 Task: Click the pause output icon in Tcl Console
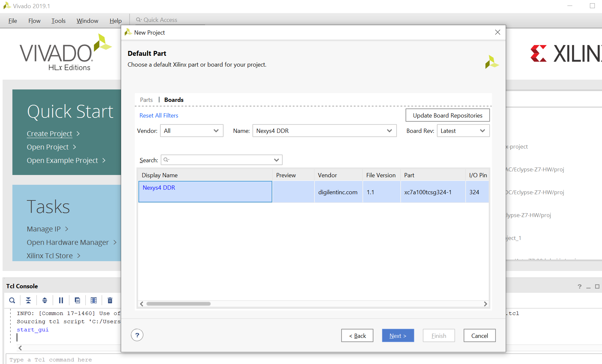click(x=61, y=300)
